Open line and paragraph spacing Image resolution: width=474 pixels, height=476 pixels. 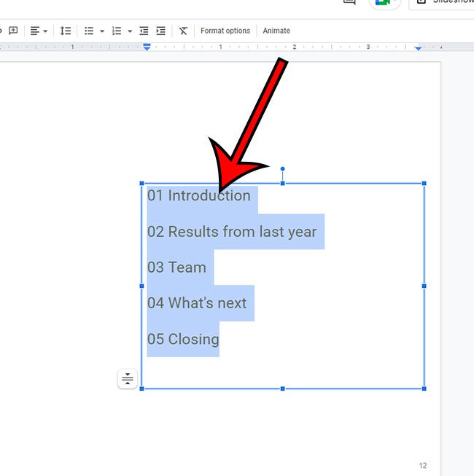[66, 31]
